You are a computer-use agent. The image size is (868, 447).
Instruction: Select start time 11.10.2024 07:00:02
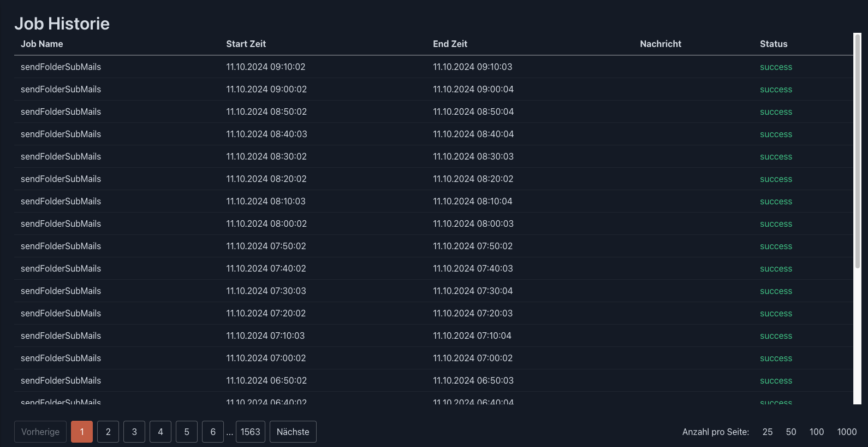pos(266,358)
